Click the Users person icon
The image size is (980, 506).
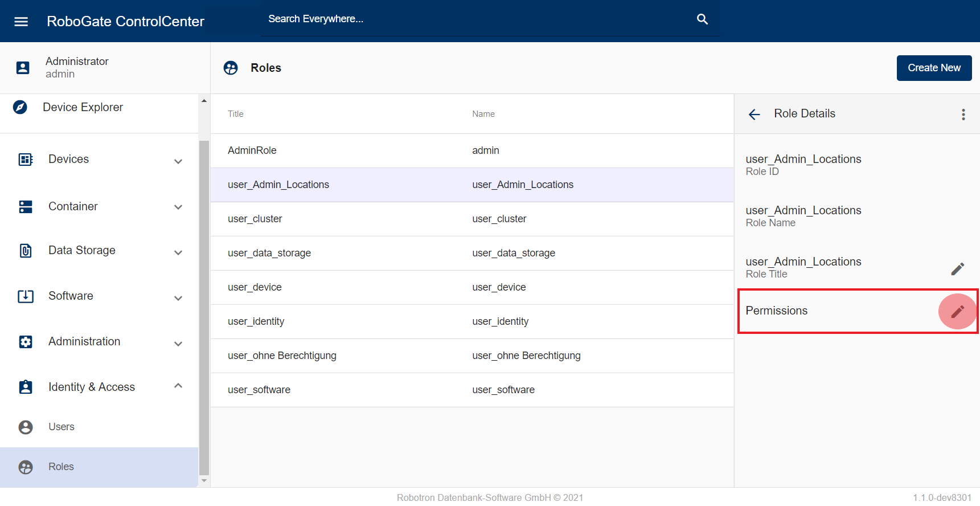click(x=26, y=427)
